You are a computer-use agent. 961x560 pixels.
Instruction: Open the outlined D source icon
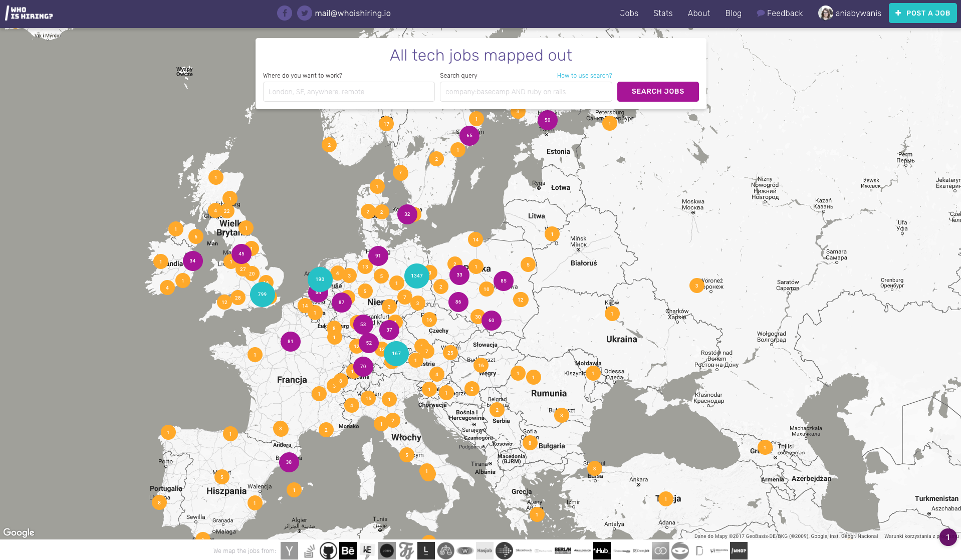pyautogui.click(x=699, y=550)
